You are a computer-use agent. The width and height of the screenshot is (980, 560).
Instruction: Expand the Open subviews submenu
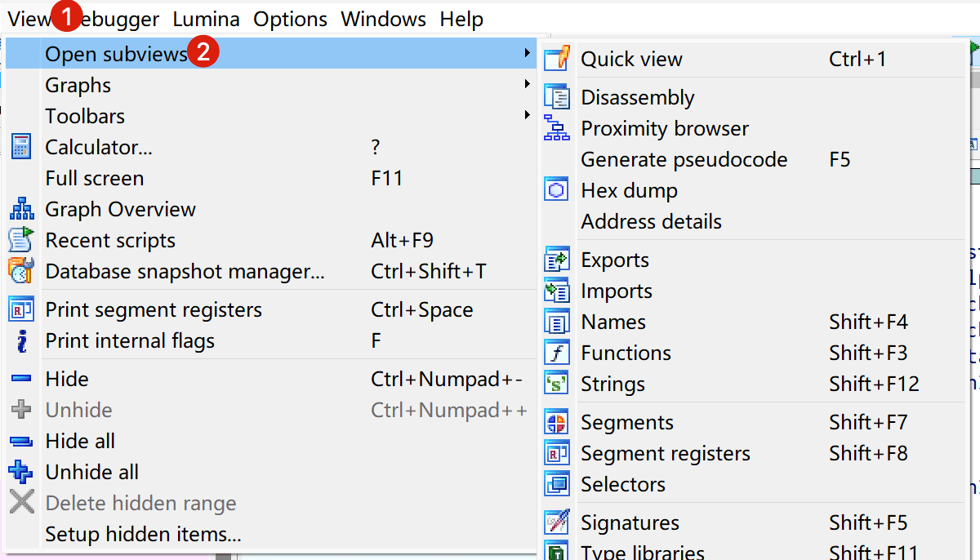(270, 54)
